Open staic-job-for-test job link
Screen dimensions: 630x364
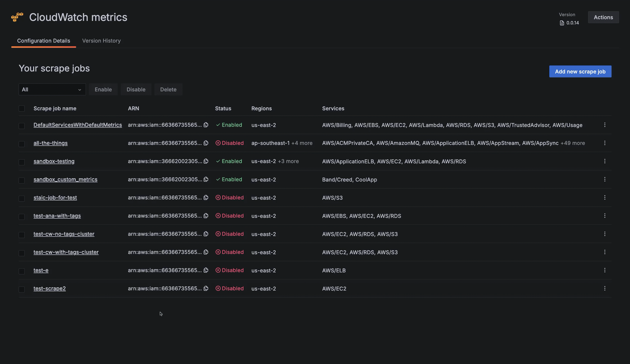55,197
